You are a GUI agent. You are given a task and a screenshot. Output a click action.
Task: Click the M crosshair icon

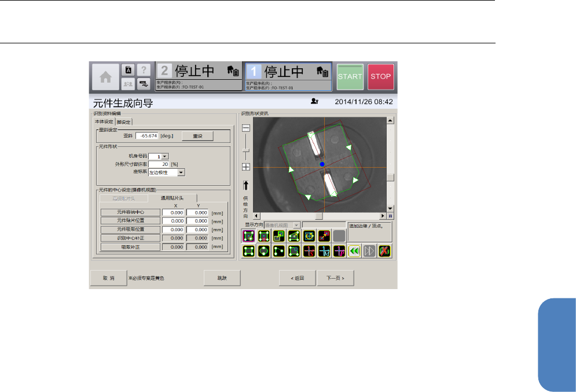coord(324,251)
